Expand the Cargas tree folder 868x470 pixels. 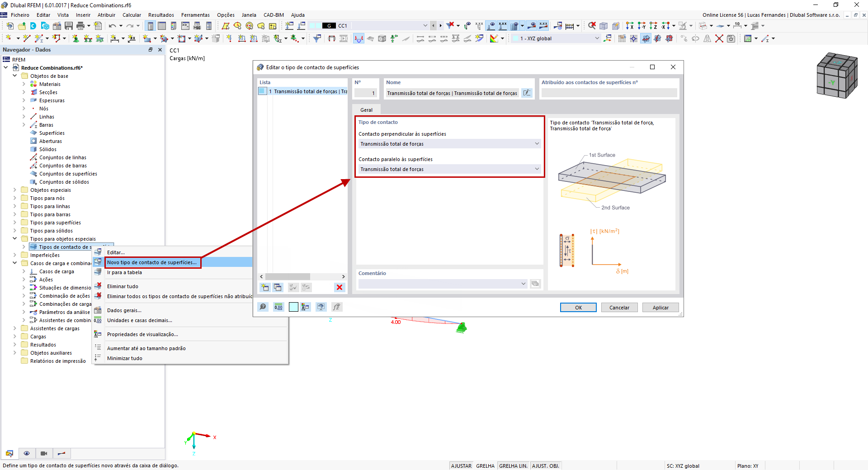coord(15,337)
